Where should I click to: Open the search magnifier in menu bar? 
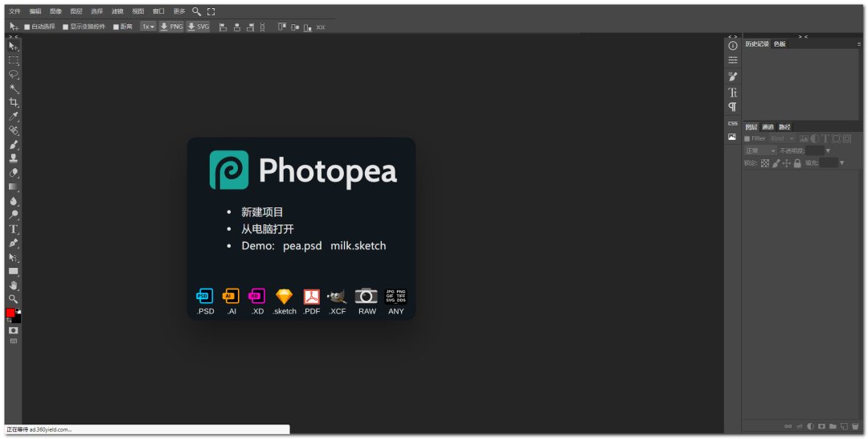click(x=196, y=11)
